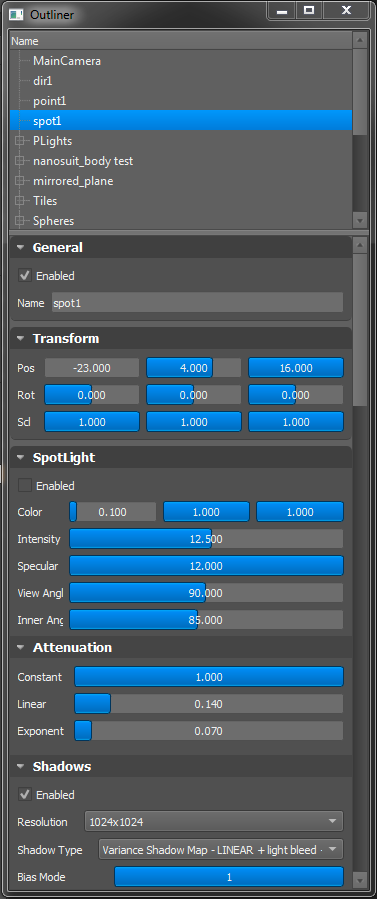Click the Linear attenuation slider
Image resolution: width=377 pixels, height=899 pixels.
(x=209, y=704)
